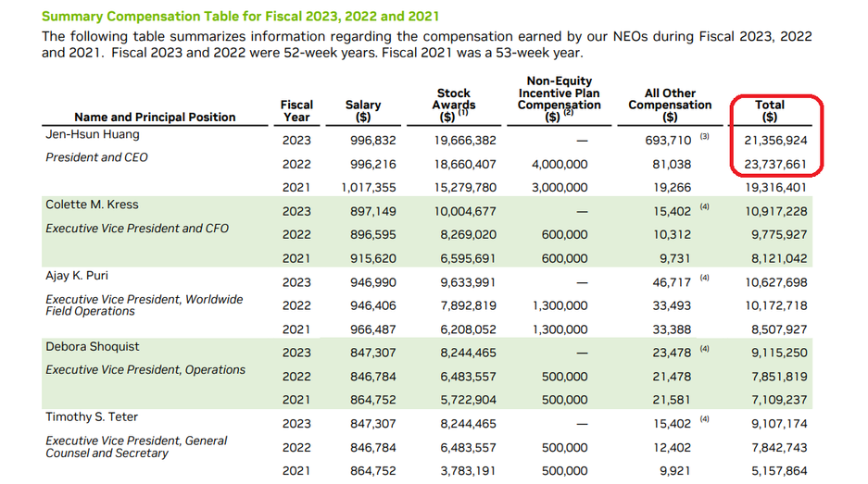The height and width of the screenshot is (484, 868).
Task: Click footnote (3) beside 693,710
Action: pyautogui.click(x=704, y=137)
